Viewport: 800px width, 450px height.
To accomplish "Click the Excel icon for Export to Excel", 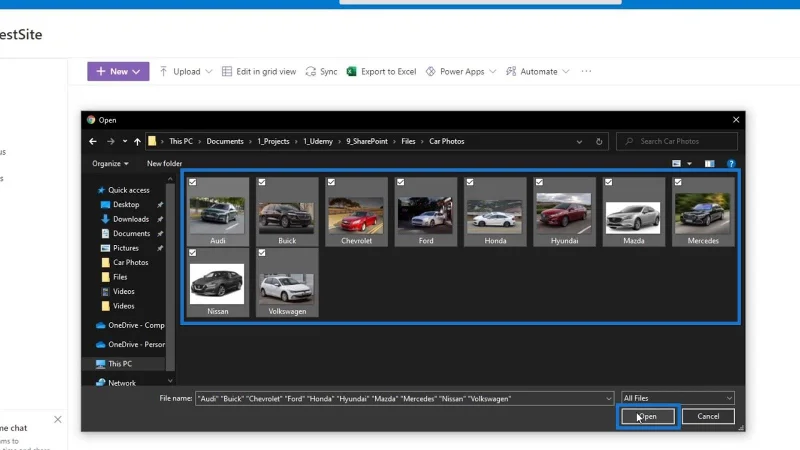I will pyautogui.click(x=351, y=71).
